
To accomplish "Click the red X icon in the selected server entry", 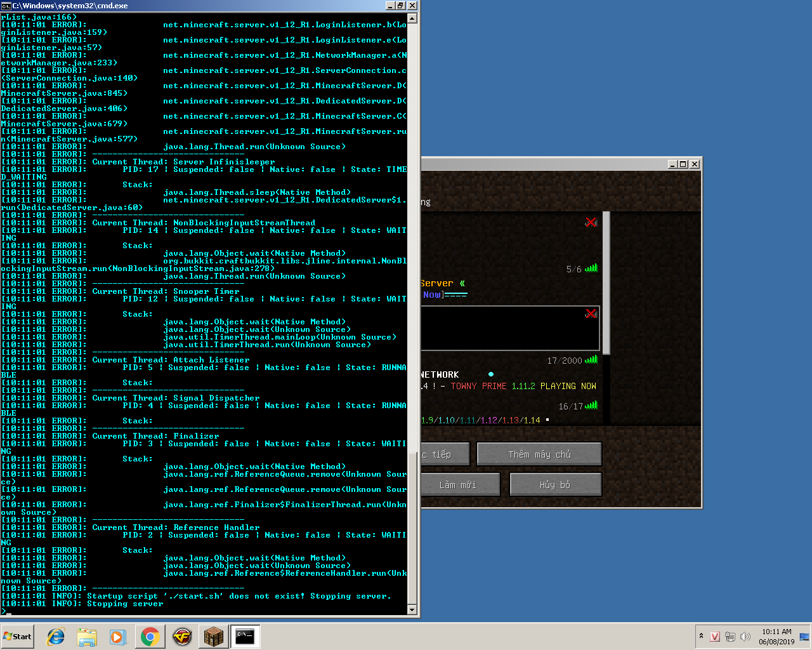I will tap(591, 314).
